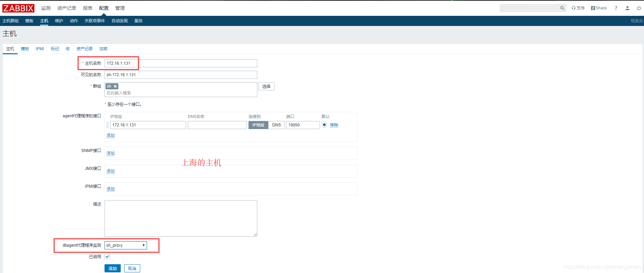This screenshot has height=273, width=644.
Task: Go to 关联项事件 submenu
Action: [x=95, y=21]
